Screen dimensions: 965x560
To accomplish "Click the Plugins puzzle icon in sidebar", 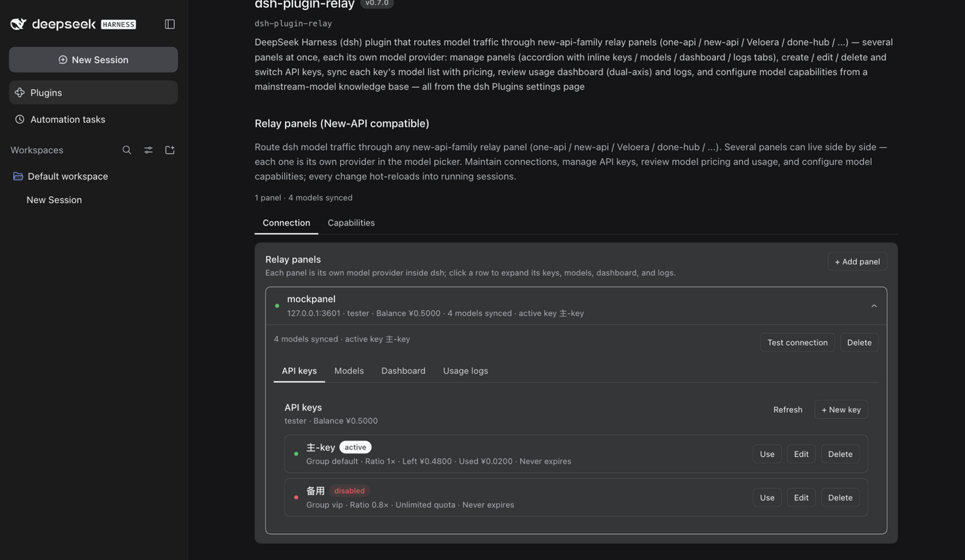I will [x=20, y=92].
